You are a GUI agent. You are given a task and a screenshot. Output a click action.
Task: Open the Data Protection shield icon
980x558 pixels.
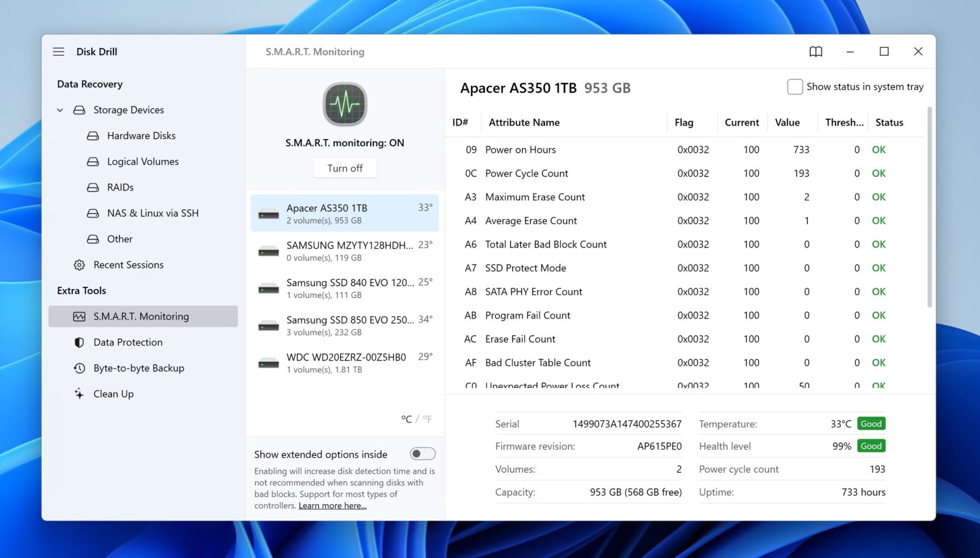pyautogui.click(x=79, y=342)
